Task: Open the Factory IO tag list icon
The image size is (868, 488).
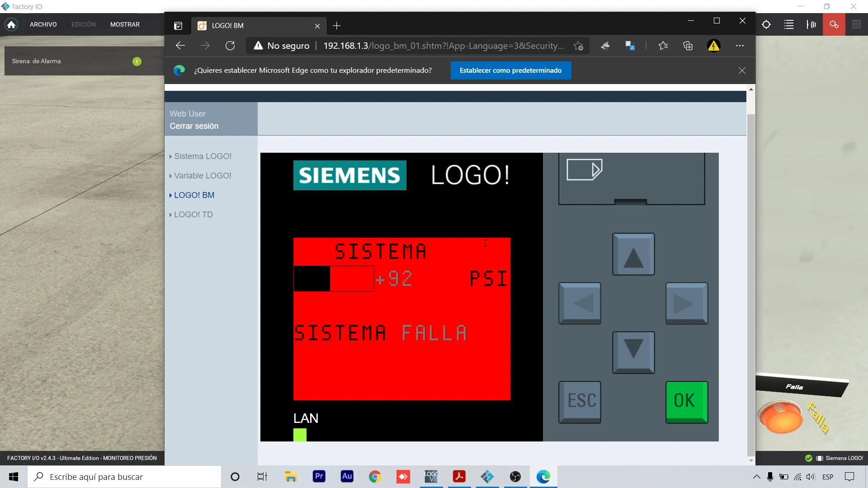Action: point(789,24)
